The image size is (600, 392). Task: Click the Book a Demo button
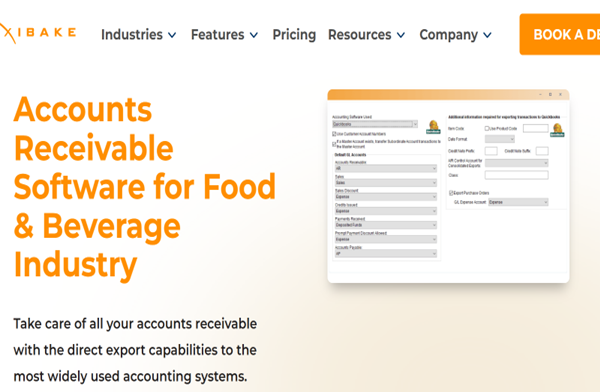pos(559,34)
